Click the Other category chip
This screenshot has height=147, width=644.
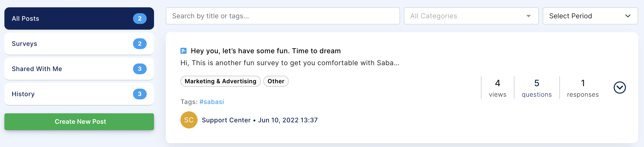click(x=276, y=81)
